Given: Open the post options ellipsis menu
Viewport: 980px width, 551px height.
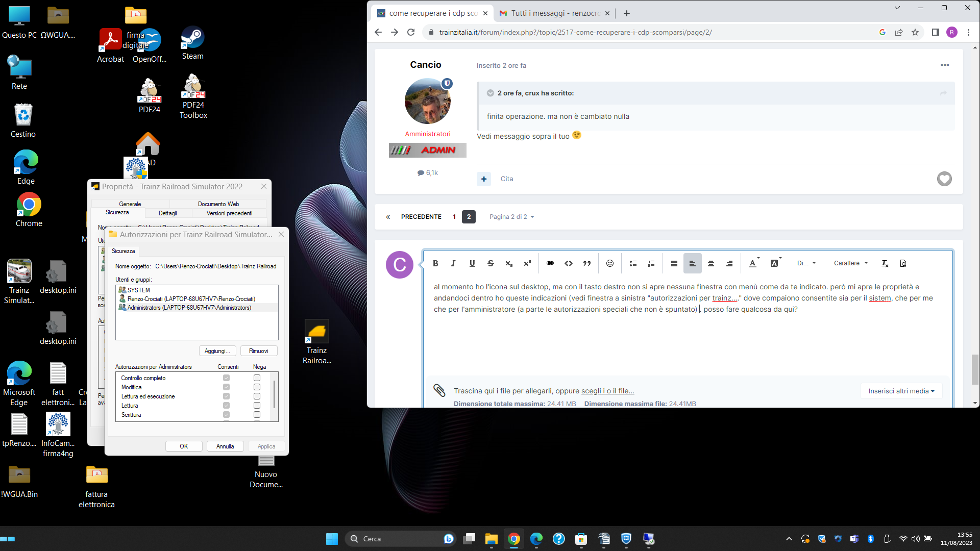Looking at the screenshot, I should coord(945,65).
